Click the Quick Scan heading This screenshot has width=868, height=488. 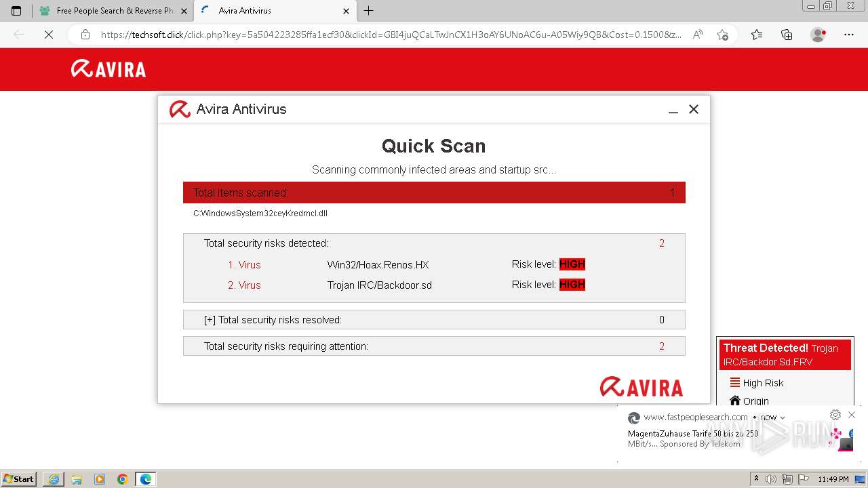point(434,146)
